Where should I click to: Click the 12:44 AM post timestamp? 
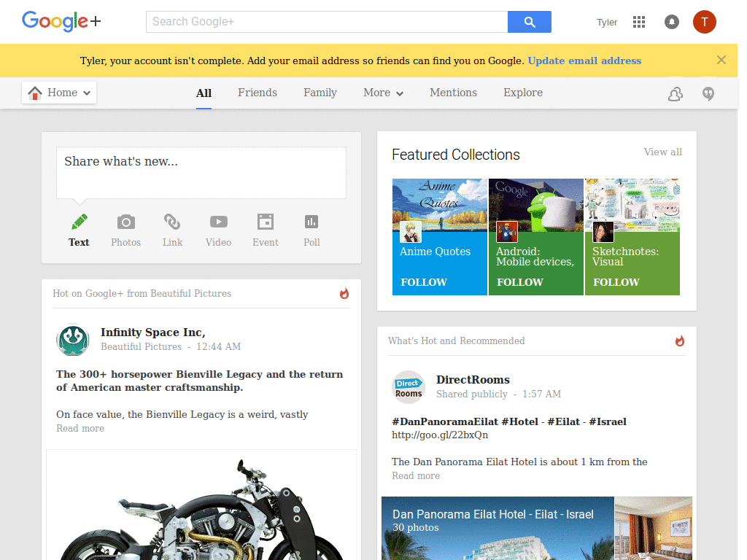click(x=218, y=346)
